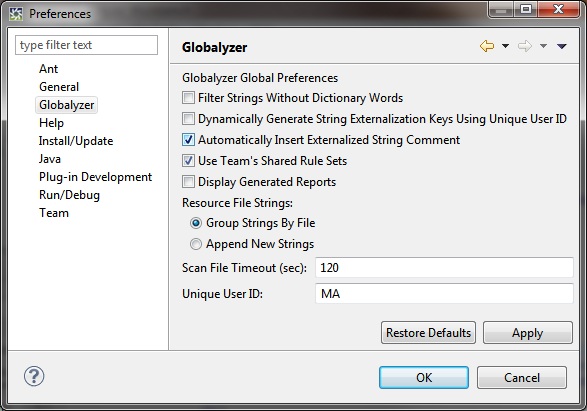Click the Apply button
The image size is (587, 411).
pyautogui.click(x=527, y=332)
